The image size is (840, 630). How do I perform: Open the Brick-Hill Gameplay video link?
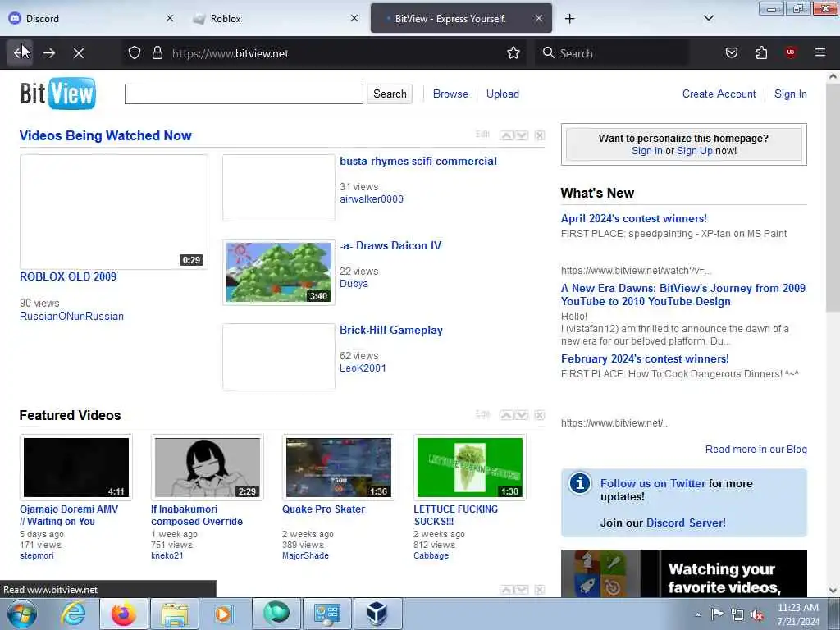click(391, 330)
